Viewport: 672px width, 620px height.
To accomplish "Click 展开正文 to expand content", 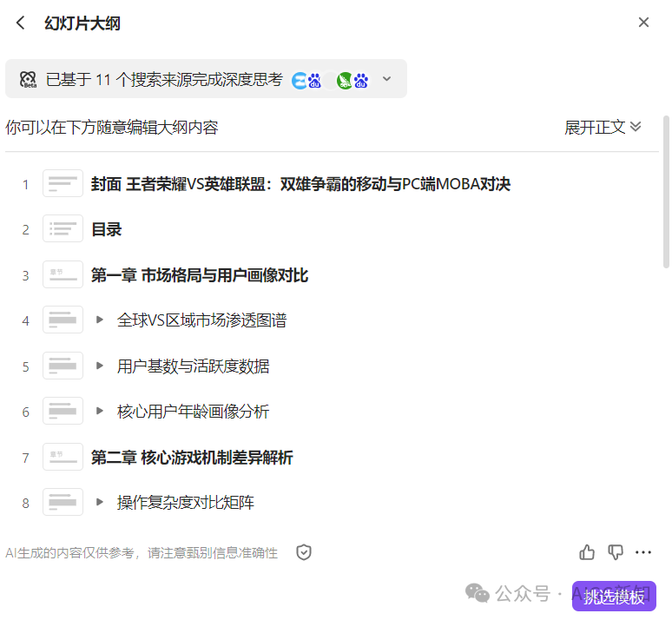I will pyautogui.click(x=603, y=128).
